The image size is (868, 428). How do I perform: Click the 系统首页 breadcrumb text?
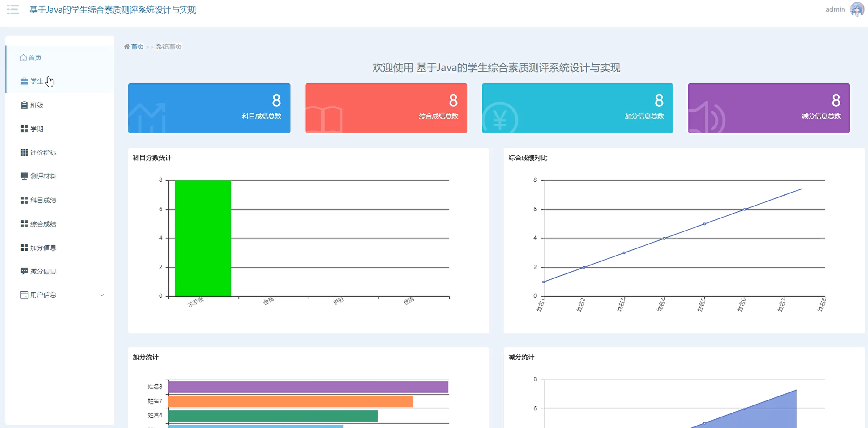click(x=169, y=46)
